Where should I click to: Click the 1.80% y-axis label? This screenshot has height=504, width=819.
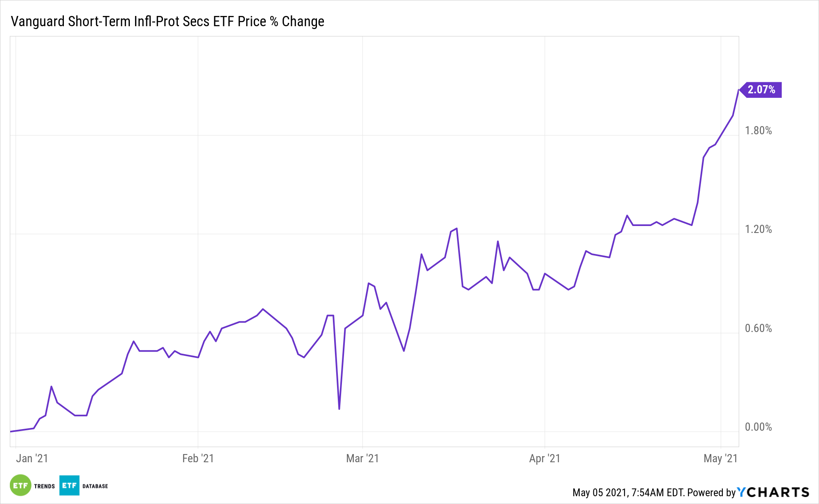coord(758,131)
